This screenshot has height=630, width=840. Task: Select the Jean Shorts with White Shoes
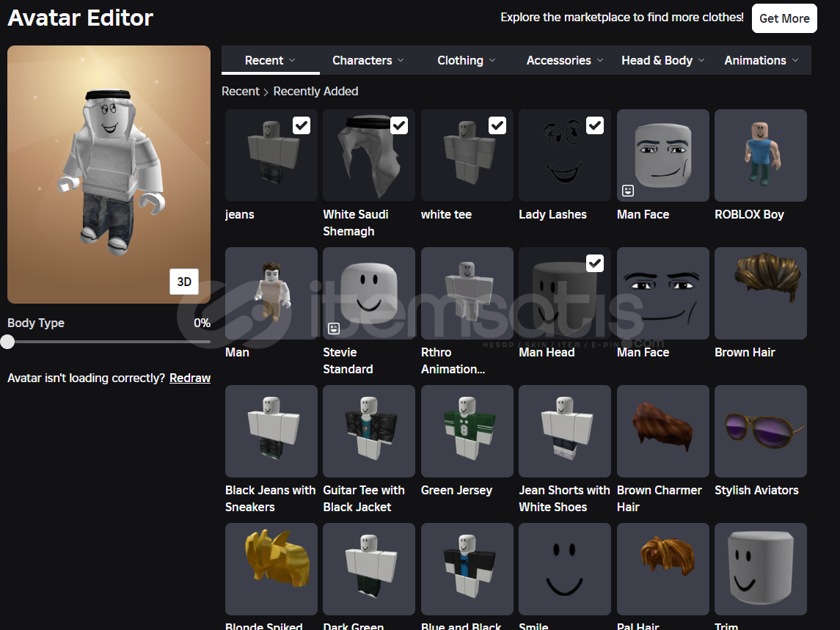pyautogui.click(x=564, y=431)
